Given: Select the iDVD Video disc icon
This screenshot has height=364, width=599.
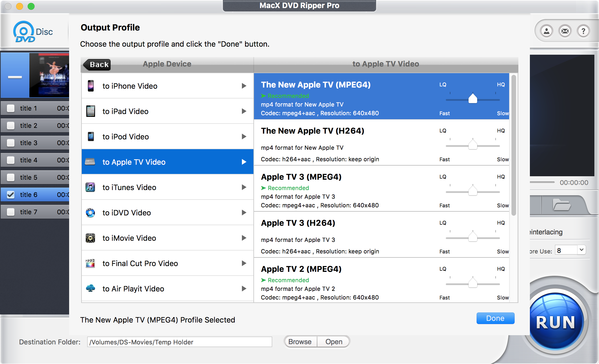Looking at the screenshot, I should tap(90, 213).
